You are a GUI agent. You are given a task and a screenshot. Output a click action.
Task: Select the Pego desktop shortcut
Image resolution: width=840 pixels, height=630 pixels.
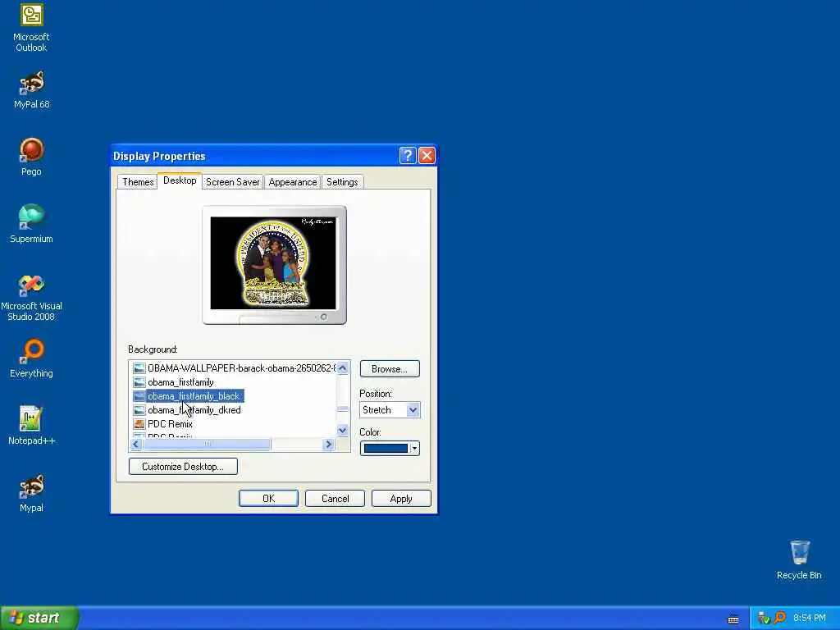tap(31, 157)
